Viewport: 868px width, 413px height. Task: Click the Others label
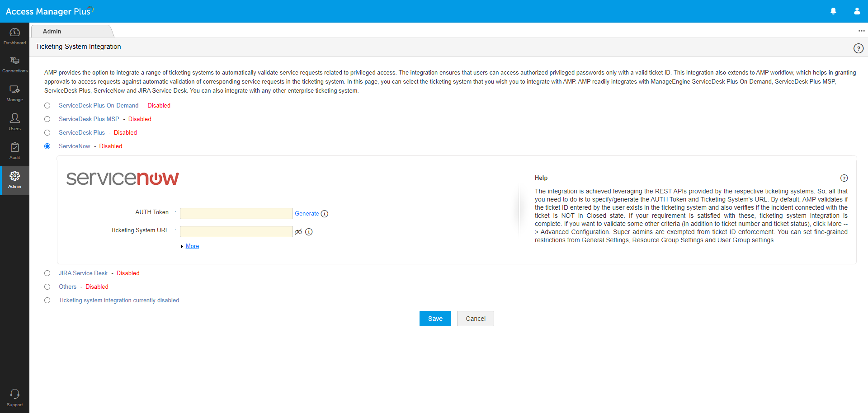[x=67, y=287]
